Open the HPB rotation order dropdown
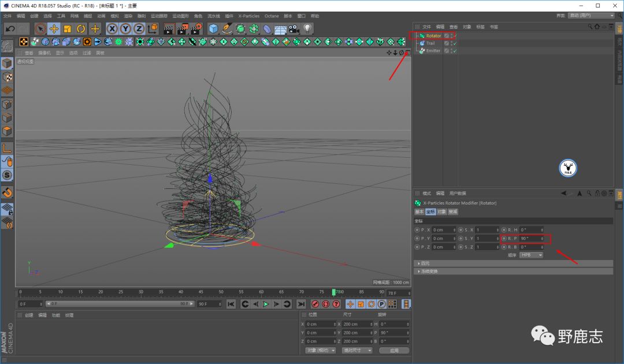The height and width of the screenshot is (364, 624). pyautogui.click(x=532, y=255)
